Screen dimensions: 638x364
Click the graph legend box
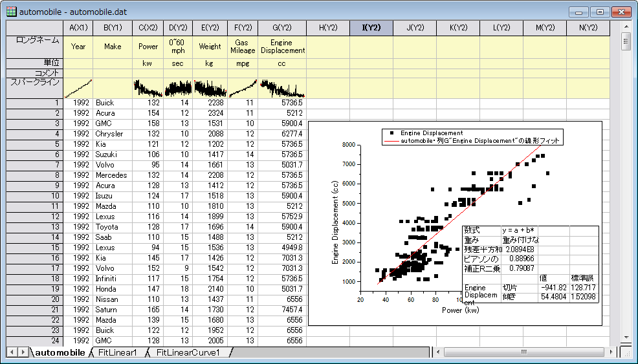coord(472,137)
